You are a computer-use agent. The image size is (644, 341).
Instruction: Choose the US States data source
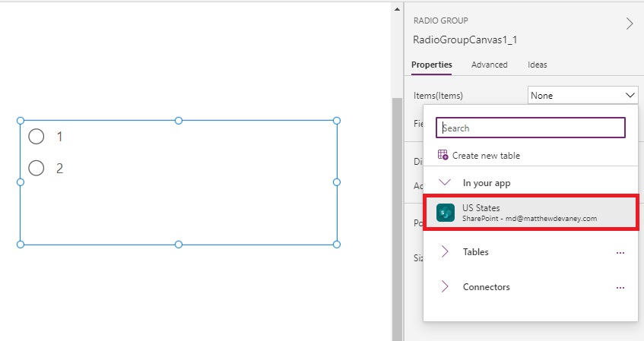(531, 213)
